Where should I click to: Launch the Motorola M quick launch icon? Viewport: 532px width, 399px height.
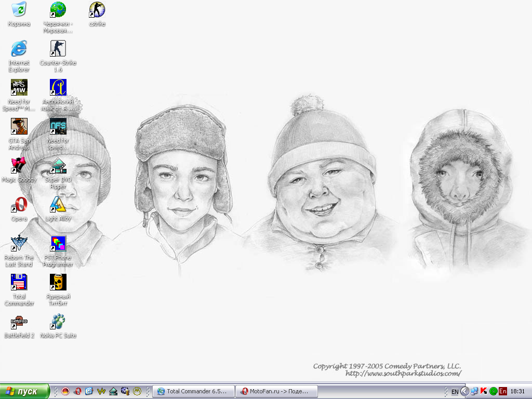(137, 391)
